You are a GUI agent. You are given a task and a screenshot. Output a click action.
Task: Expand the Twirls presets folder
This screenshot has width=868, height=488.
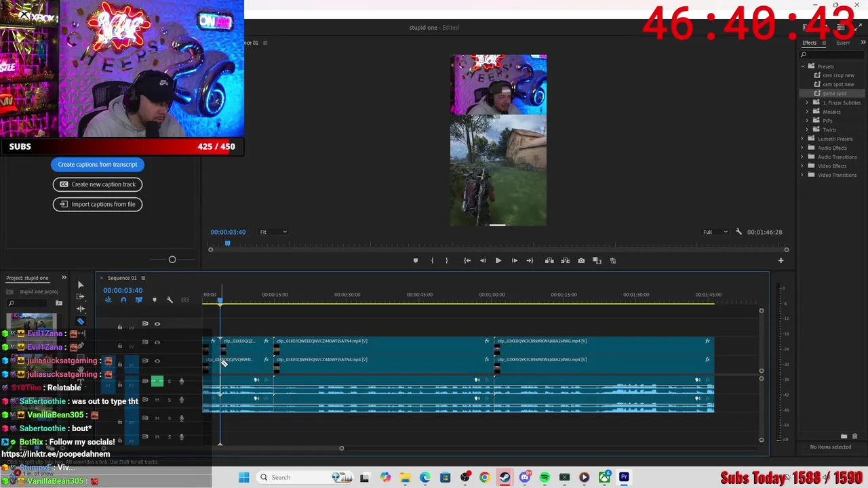(x=807, y=129)
